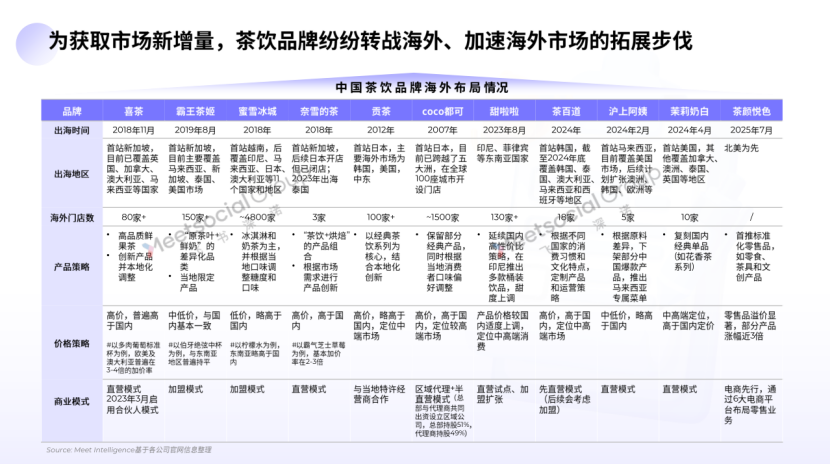Click the store count 3家
This screenshot has height=464, width=831.
319,218
